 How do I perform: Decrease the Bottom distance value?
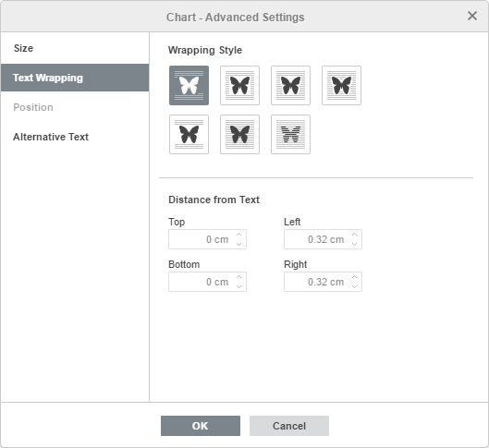pyautogui.click(x=238, y=286)
